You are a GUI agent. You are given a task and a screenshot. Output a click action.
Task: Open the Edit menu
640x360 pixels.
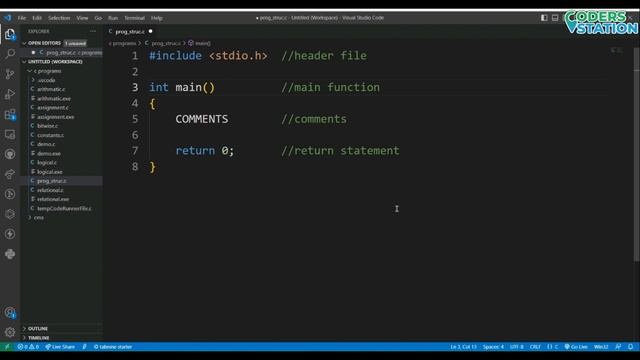pos(37,18)
